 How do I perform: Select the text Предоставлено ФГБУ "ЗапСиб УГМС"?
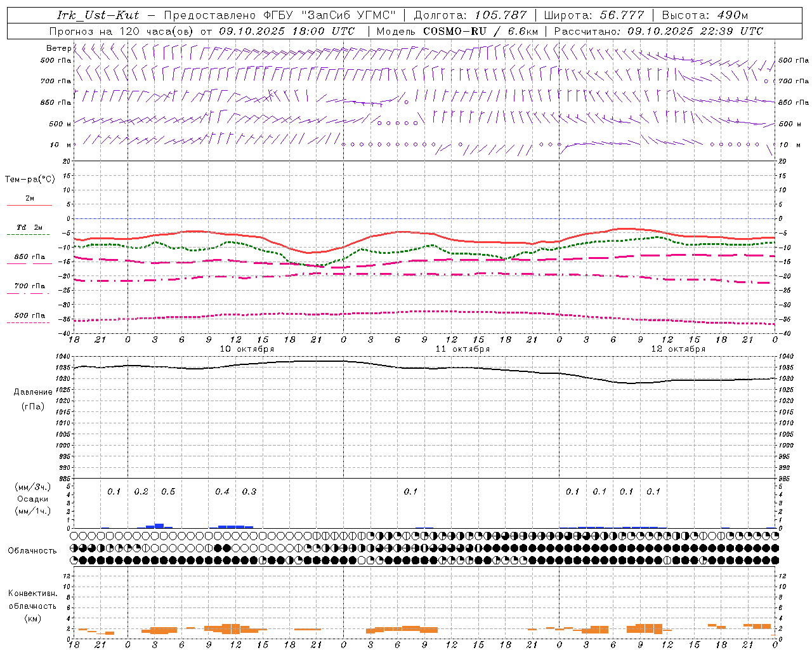pos(280,15)
